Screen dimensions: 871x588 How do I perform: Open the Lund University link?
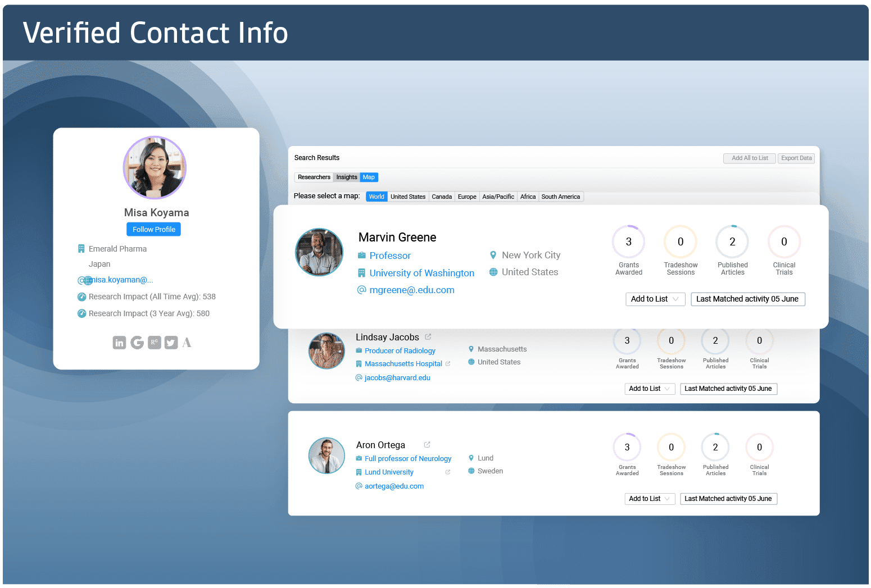(x=389, y=472)
